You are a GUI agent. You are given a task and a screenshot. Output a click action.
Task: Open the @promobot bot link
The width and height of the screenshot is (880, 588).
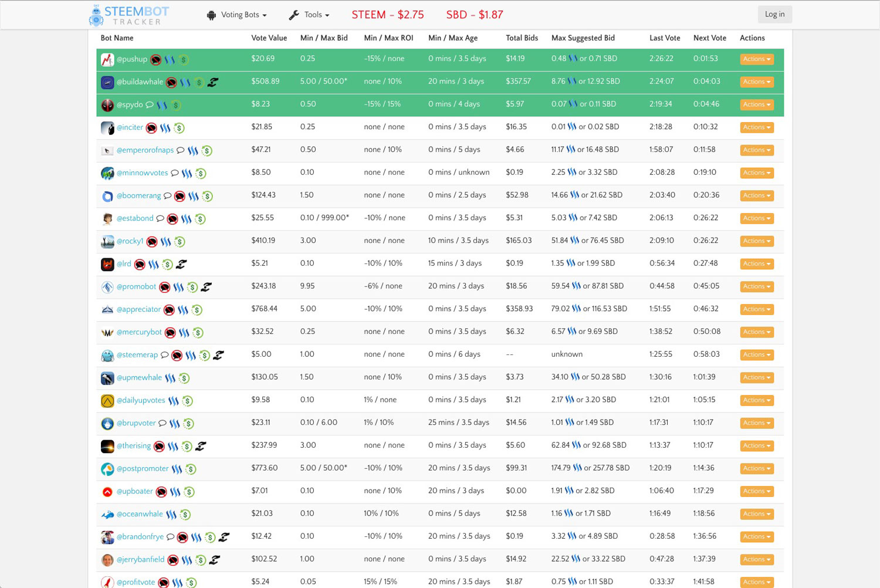[x=136, y=287]
